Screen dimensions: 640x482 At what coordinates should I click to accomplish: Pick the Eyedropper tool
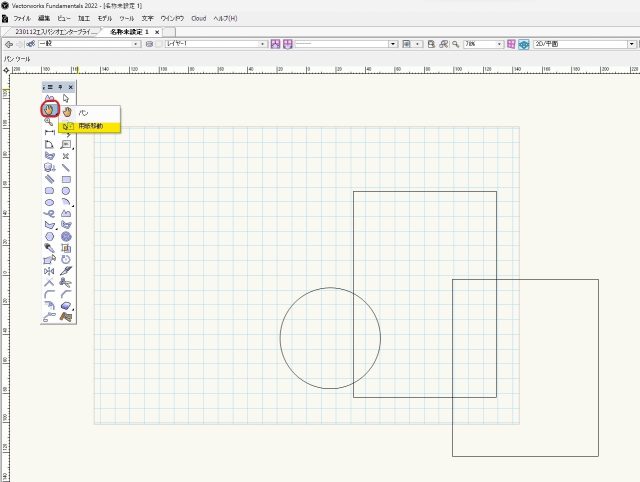pos(49,248)
